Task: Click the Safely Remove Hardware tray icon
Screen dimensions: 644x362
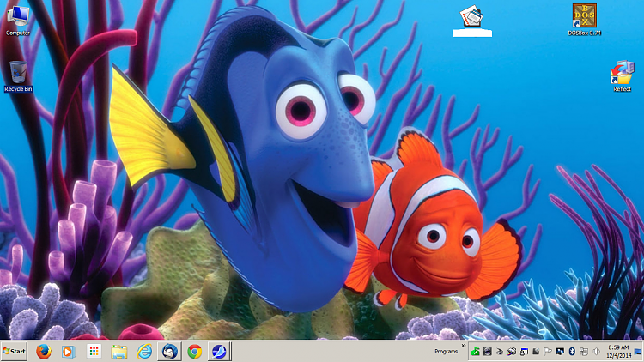Action: coord(500,352)
